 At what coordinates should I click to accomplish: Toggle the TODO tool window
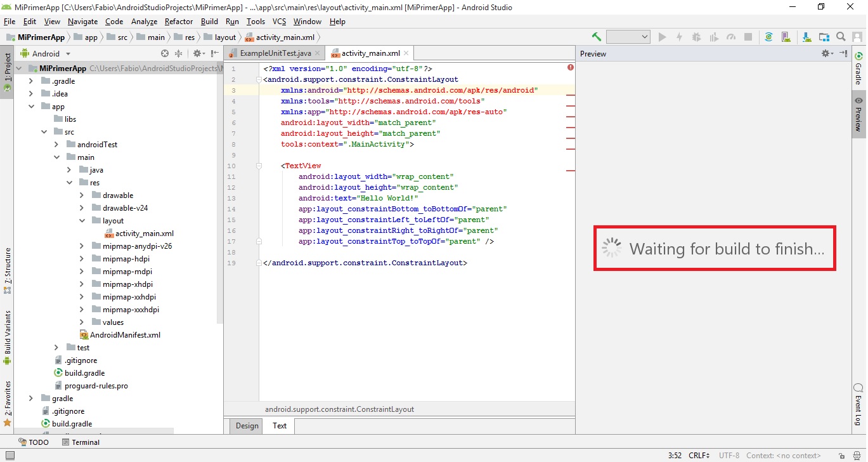34,442
